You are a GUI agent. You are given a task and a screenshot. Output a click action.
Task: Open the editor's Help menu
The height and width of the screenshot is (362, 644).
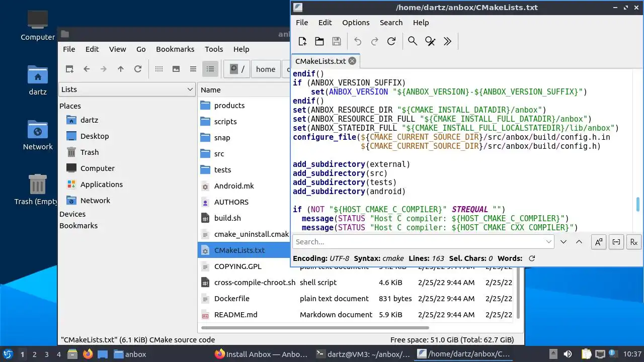click(x=421, y=23)
